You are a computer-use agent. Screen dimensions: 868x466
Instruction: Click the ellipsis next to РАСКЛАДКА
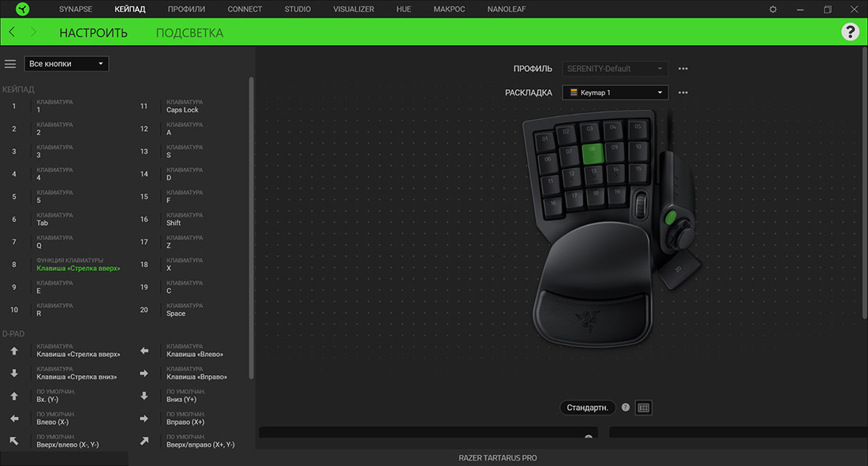pos(683,92)
